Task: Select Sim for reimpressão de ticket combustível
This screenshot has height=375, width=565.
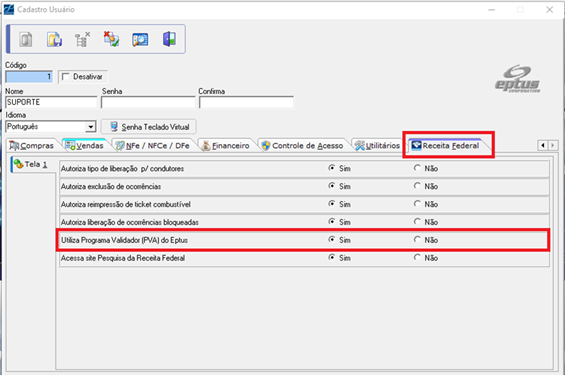Action: (x=332, y=204)
